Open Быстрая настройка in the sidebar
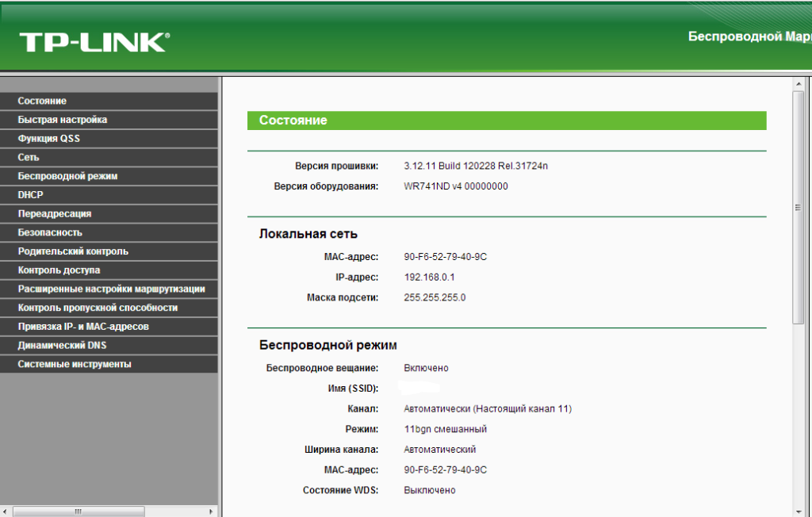This screenshot has height=517, width=812. (63, 120)
